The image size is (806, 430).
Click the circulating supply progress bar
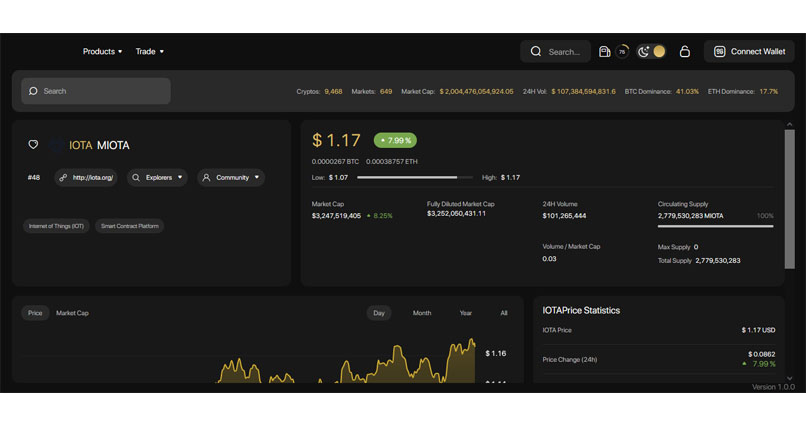[715, 226]
